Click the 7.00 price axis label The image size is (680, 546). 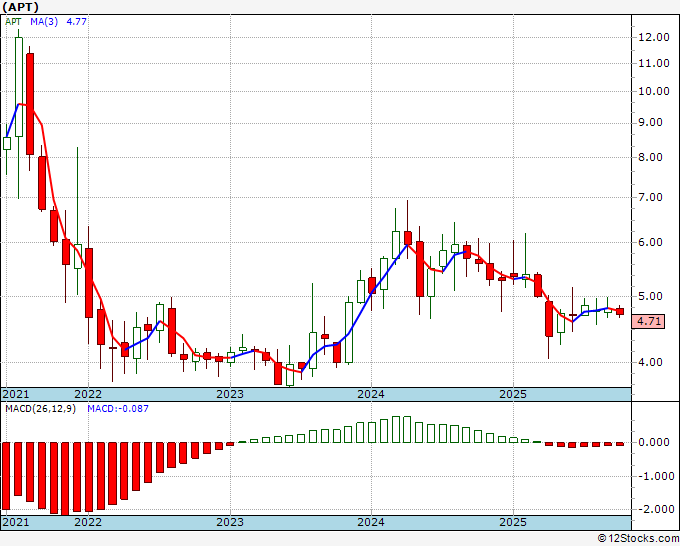(x=651, y=197)
